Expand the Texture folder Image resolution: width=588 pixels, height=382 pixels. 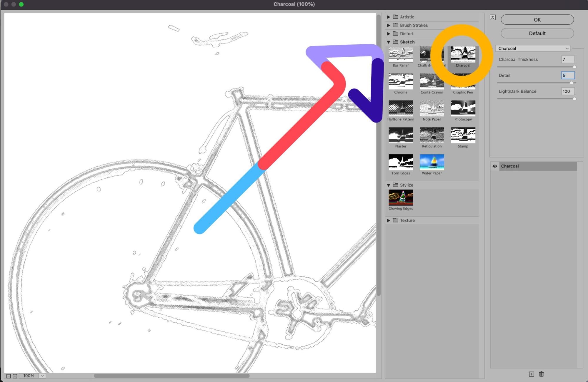point(389,220)
